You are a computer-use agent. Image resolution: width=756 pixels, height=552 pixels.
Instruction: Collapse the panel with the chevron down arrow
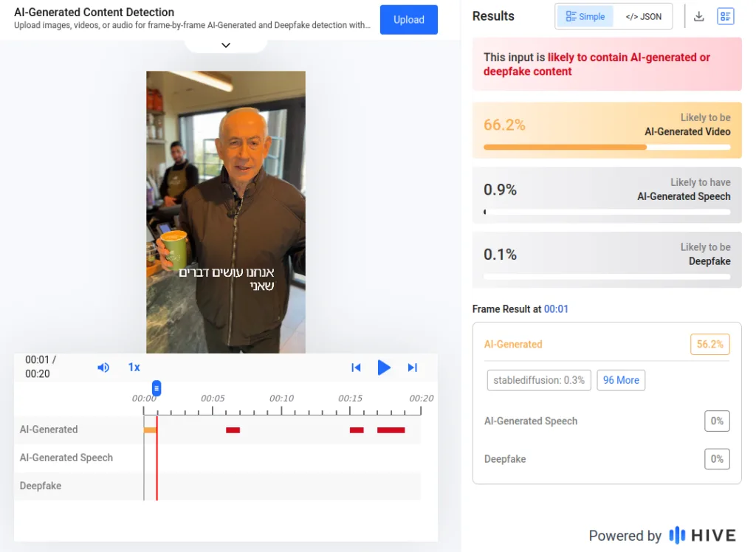(x=226, y=45)
